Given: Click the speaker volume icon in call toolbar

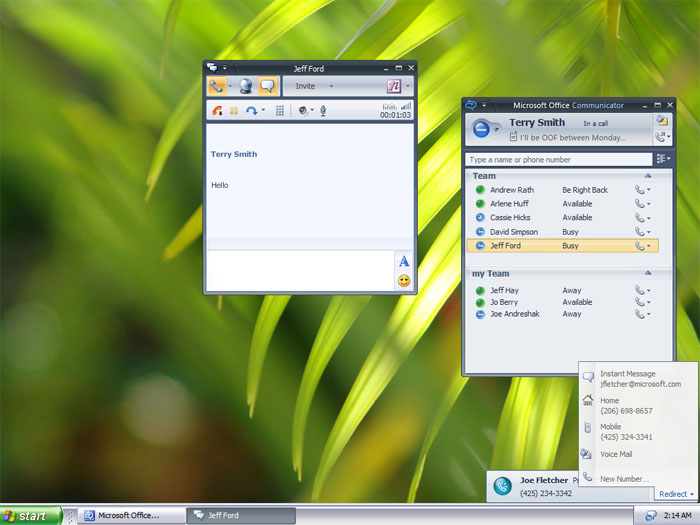Looking at the screenshot, I should pyautogui.click(x=303, y=111).
